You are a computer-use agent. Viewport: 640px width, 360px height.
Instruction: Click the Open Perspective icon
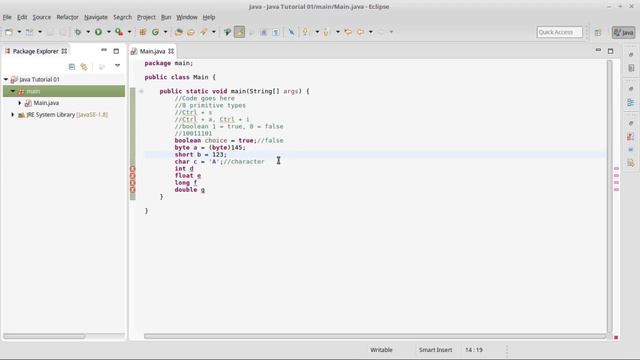coord(598,32)
